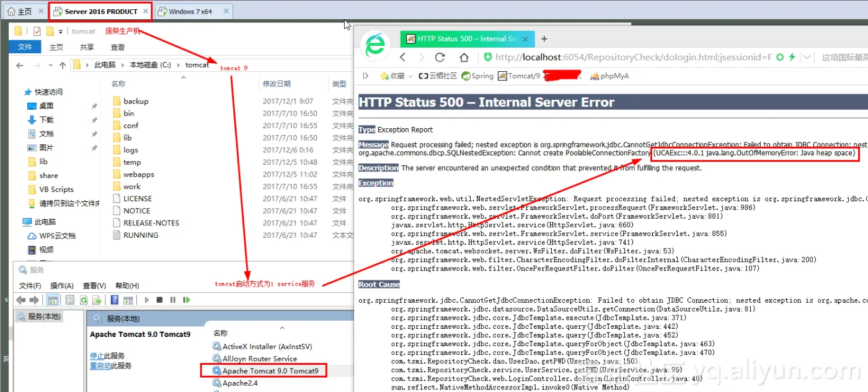Switch to the Windows 7 x64 tab
This screenshot has height=392, width=868.
tap(193, 11)
